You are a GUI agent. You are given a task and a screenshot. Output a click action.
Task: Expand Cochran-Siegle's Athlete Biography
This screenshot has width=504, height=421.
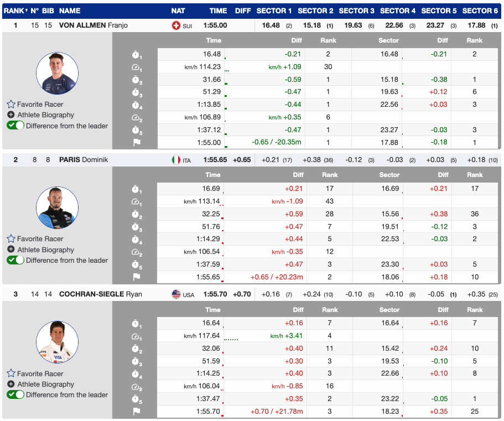tap(11, 384)
